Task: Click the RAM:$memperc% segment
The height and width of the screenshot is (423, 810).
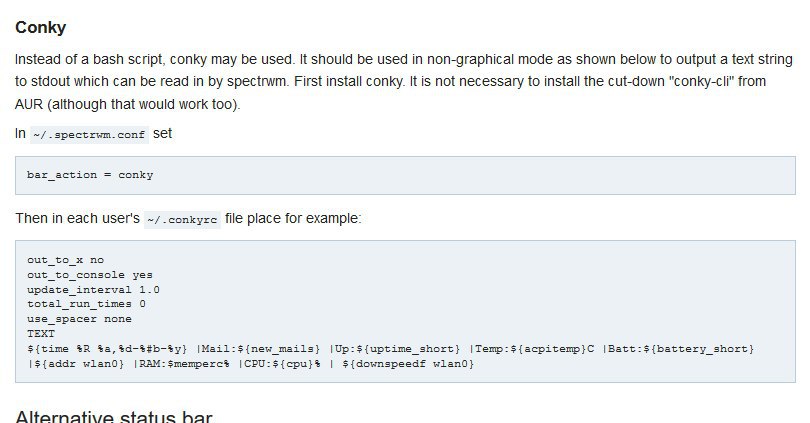Action: 184,364
